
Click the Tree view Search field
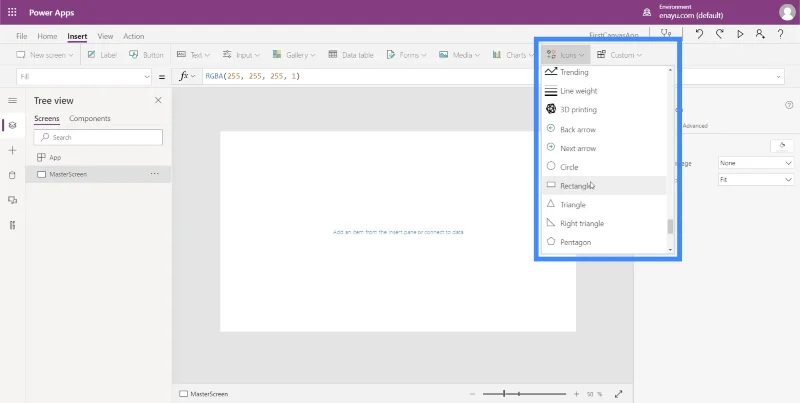click(98, 137)
